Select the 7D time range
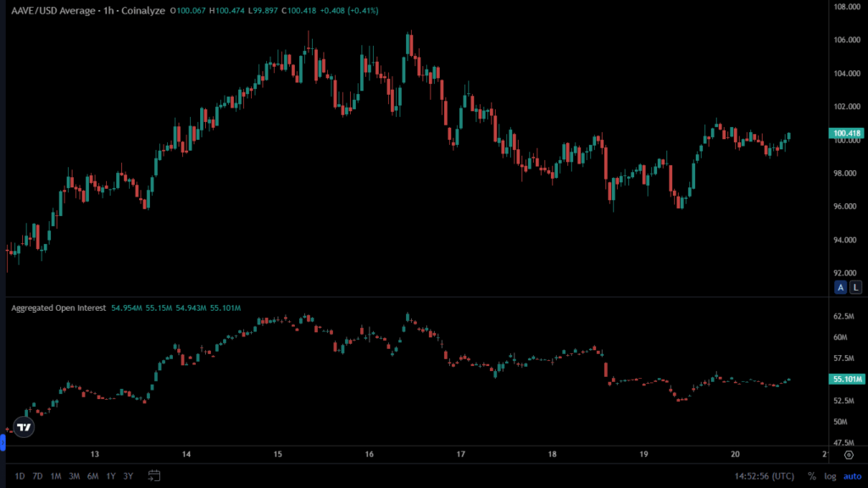This screenshot has height=488, width=868. (x=37, y=475)
